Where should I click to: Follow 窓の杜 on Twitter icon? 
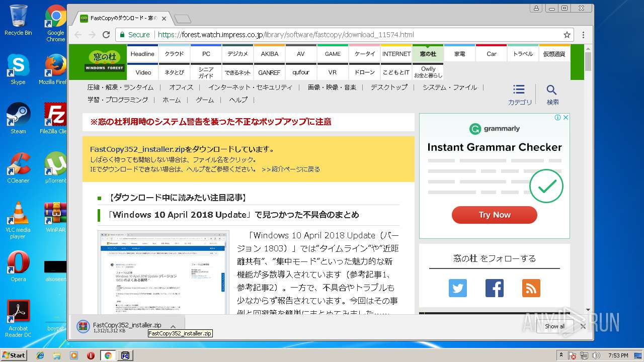point(458,288)
